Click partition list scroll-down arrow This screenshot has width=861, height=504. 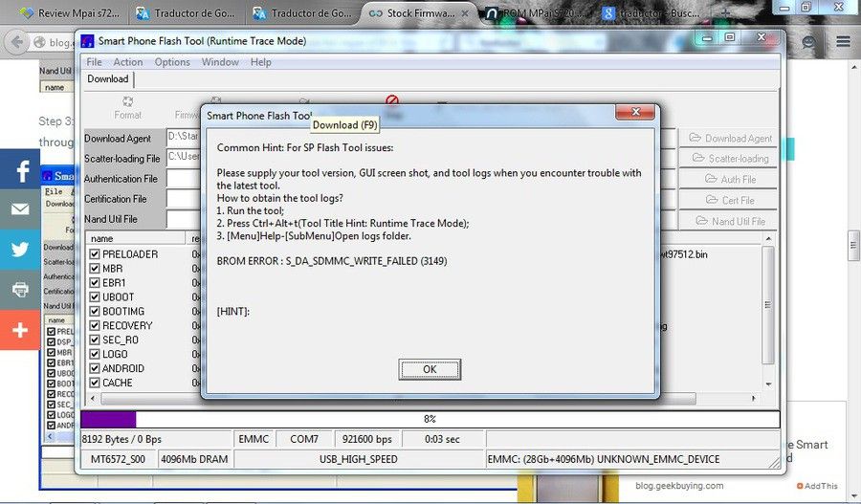click(x=768, y=384)
